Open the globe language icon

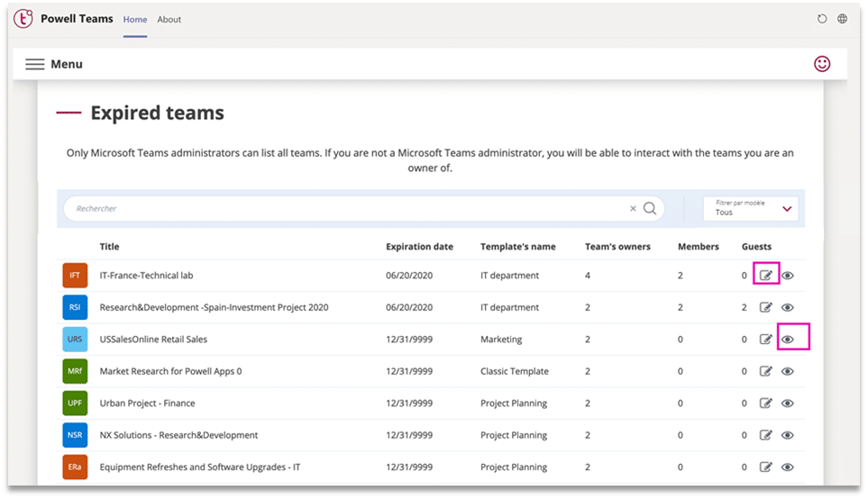842,19
